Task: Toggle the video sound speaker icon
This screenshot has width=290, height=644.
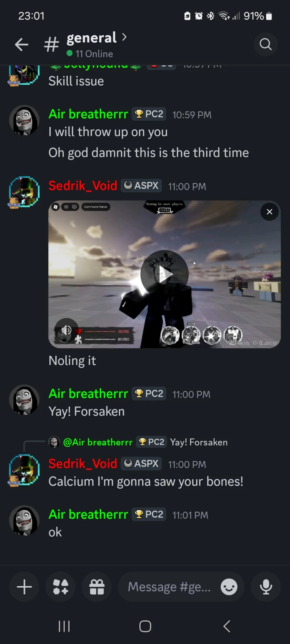Action: point(66,330)
